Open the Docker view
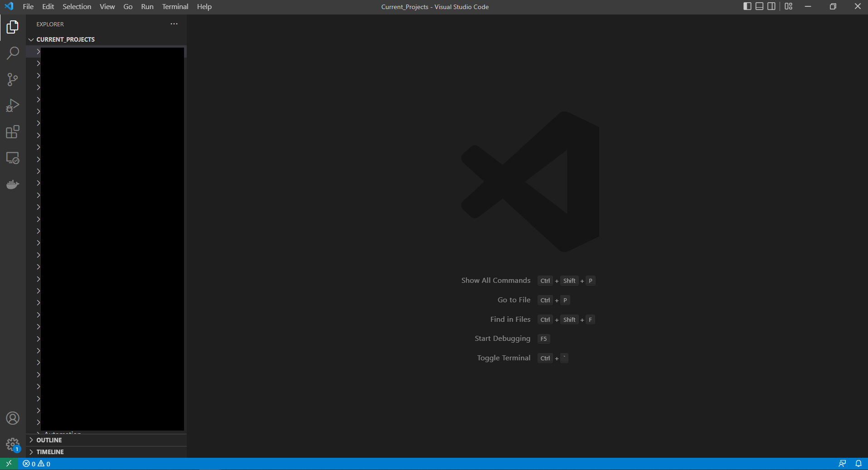The height and width of the screenshot is (470, 868). (13, 184)
